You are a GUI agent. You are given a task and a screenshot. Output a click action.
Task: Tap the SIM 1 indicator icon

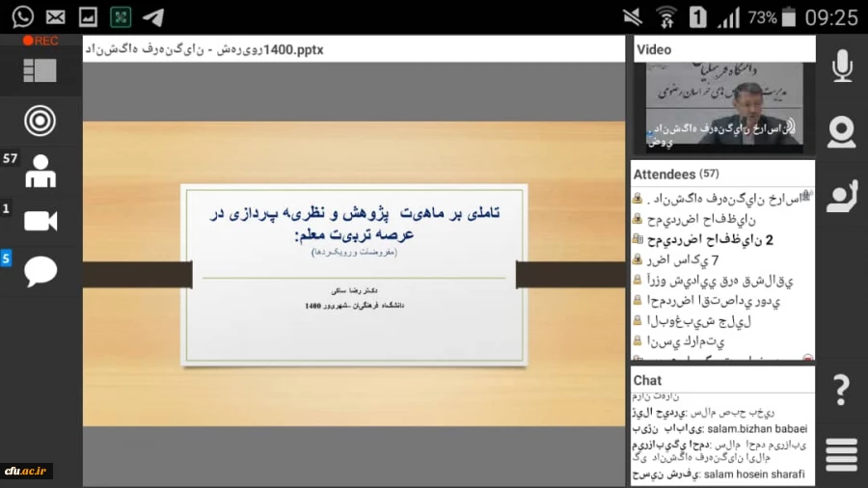697,17
